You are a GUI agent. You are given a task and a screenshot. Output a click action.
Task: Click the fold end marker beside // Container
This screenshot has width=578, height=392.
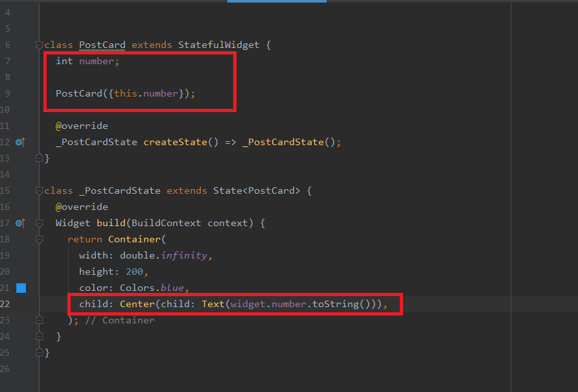pos(39,320)
